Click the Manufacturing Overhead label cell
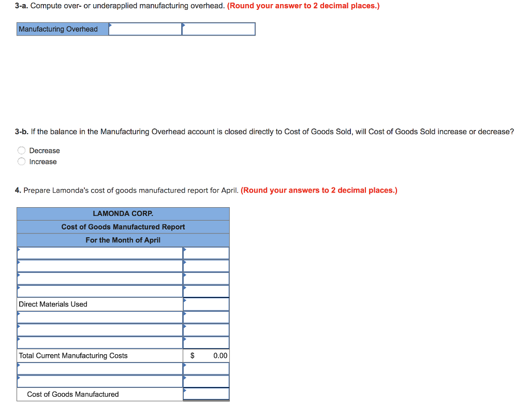 coord(63,29)
